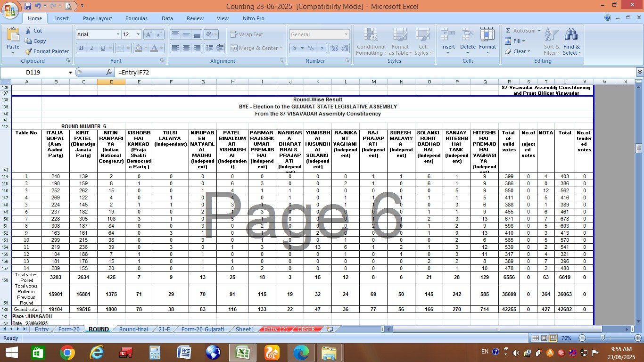Switch to the Insert ribbon tab

pyautogui.click(x=62, y=18)
